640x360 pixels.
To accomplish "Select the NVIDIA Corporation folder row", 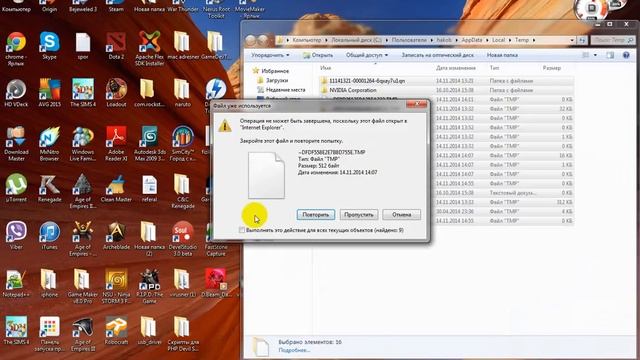I will (447, 90).
